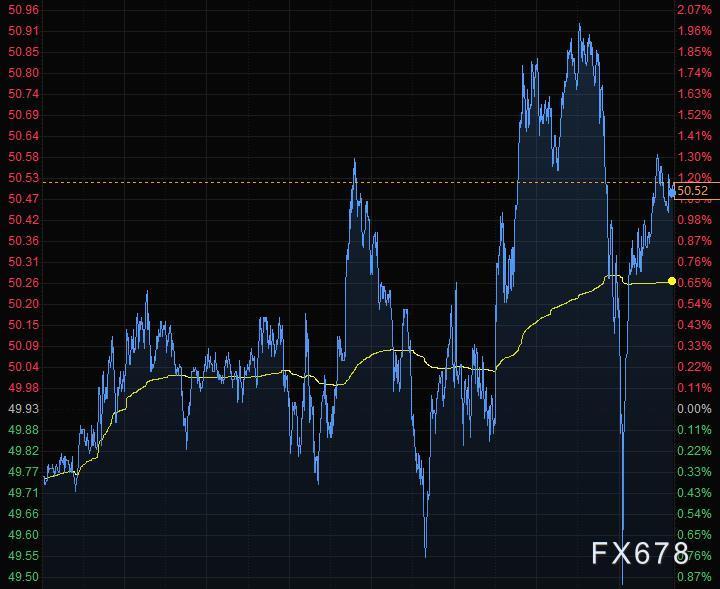Select the 49.50 price label on left axis

23,577
